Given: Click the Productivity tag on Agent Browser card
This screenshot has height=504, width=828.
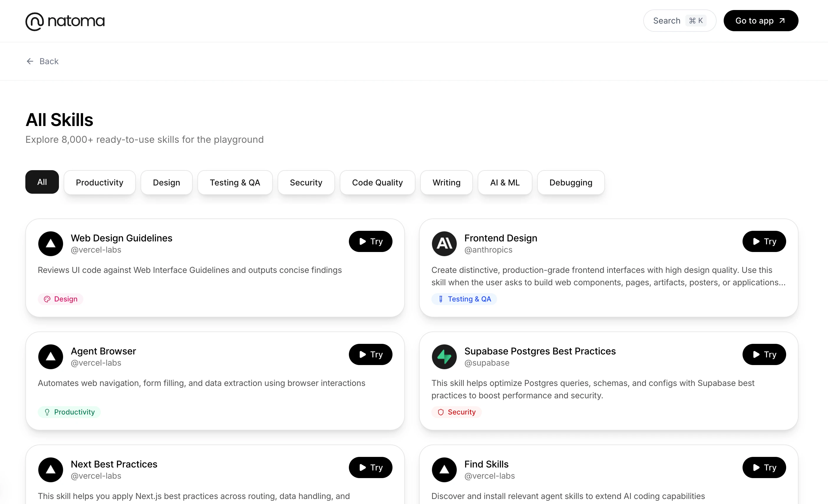Looking at the screenshot, I should tap(69, 412).
